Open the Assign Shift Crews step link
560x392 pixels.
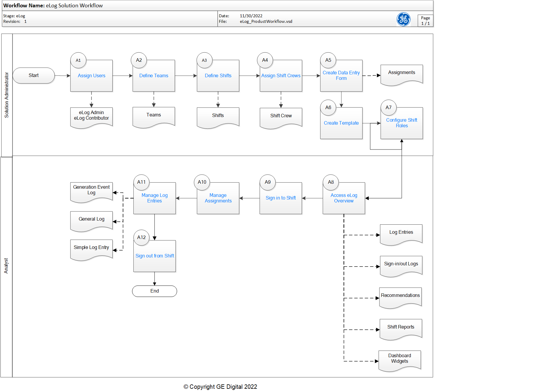281,75
